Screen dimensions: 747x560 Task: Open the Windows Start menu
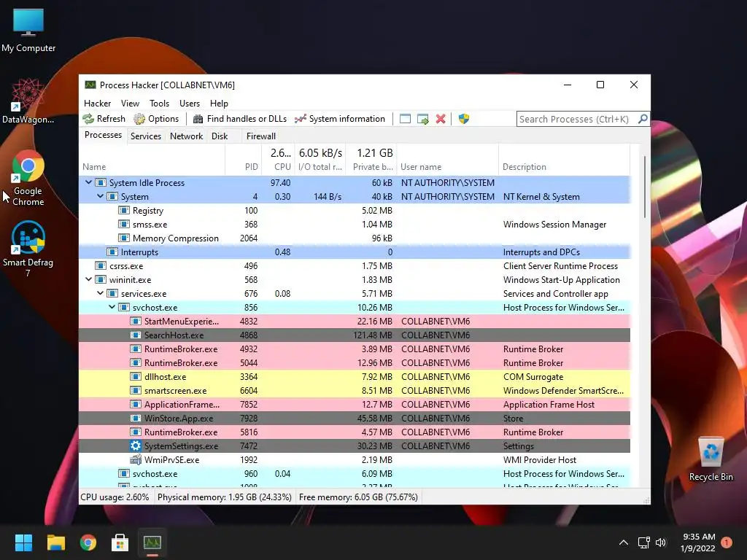tap(23, 542)
